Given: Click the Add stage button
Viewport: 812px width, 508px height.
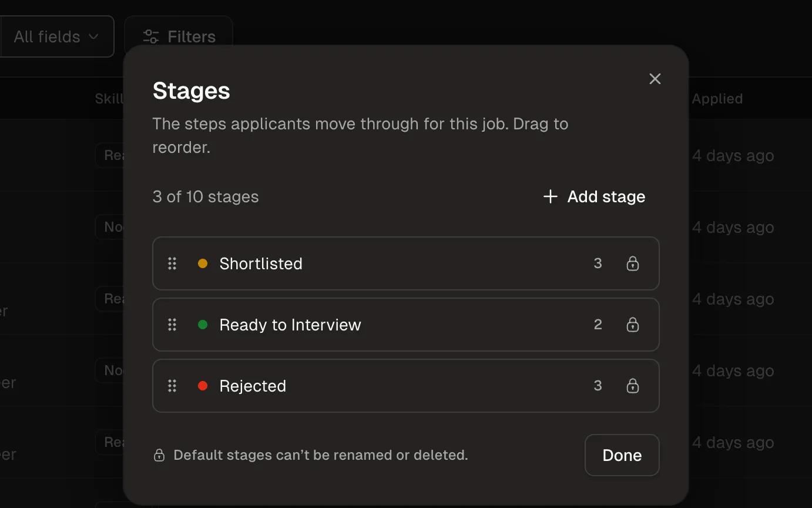Looking at the screenshot, I should [x=594, y=196].
